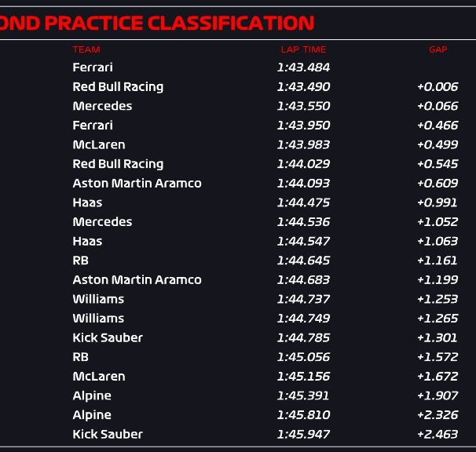Select the LAP TIME column header
The height and width of the screenshot is (452, 476).
[303, 49]
